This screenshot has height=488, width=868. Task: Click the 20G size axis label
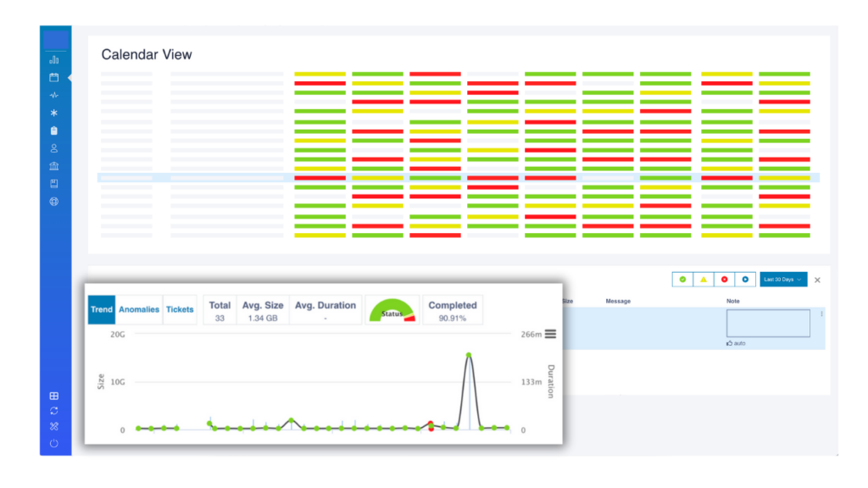tap(117, 334)
